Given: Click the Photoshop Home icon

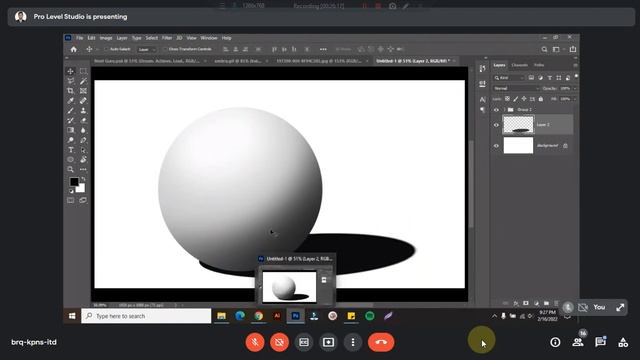Looking at the screenshot, I should (x=73, y=49).
